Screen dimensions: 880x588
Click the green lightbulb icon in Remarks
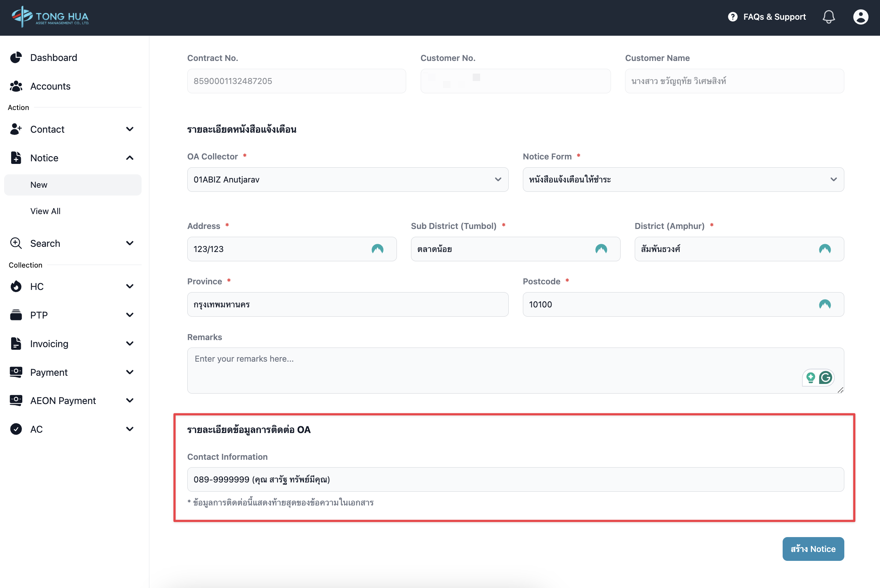tap(810, 378)
